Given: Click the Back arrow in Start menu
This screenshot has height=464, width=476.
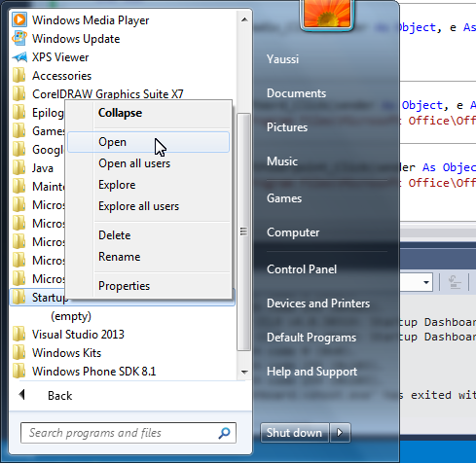Looking at the screenshot, I should click(x=22, y=395).
